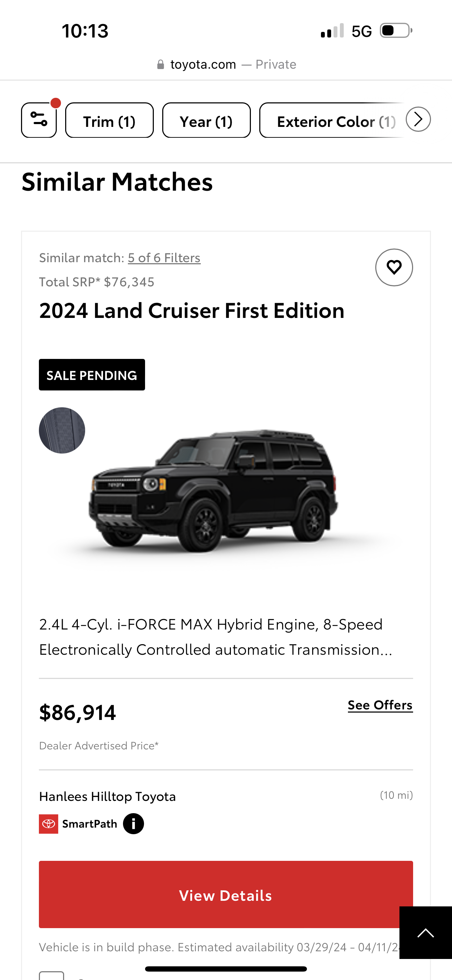Click the See Offers link

pos(380,705)
